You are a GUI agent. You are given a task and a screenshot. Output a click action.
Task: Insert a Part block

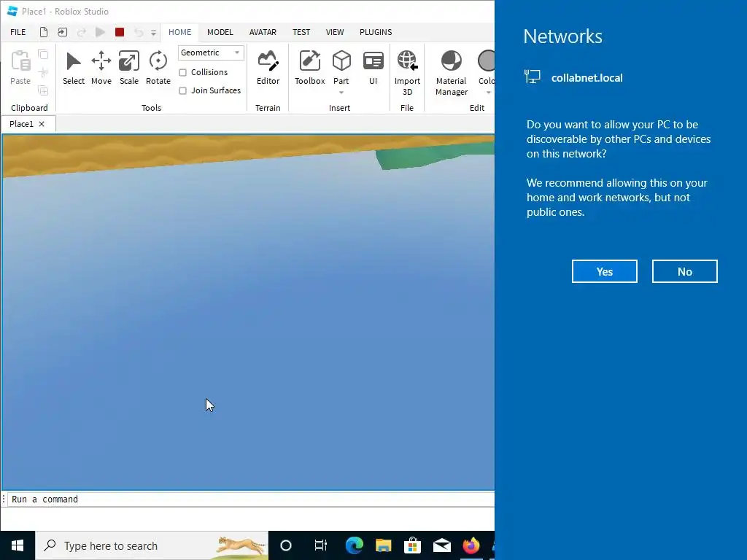341,65
